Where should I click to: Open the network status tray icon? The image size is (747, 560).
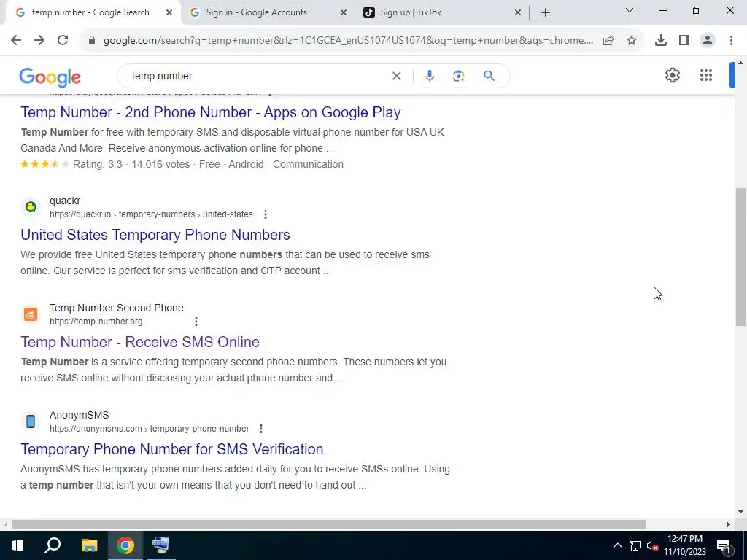635,545
